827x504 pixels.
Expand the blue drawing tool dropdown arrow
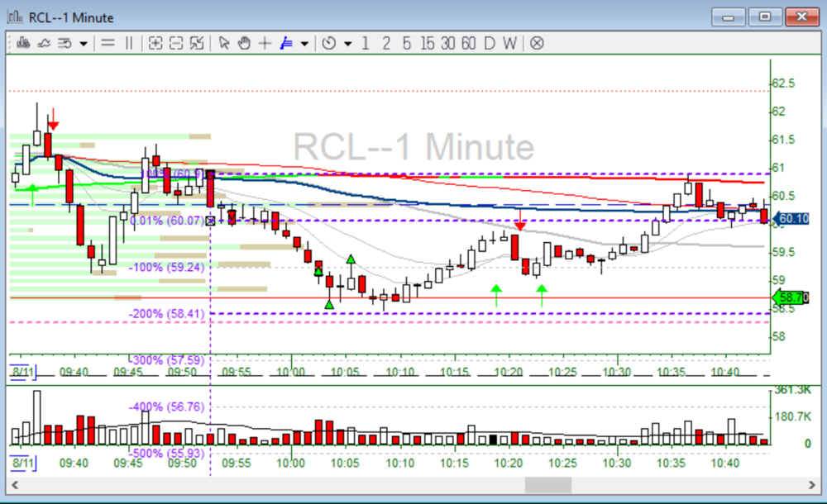tap(304, 44)
